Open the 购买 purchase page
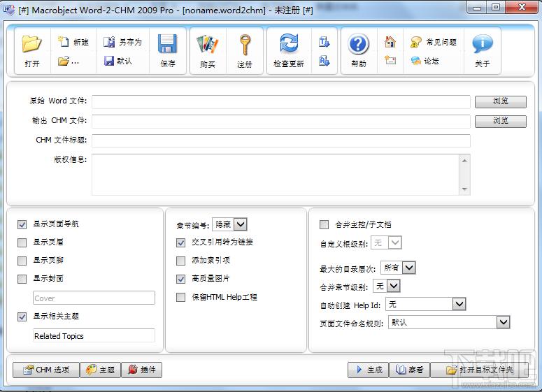The width and height of the screenshot is (542, 392). click(208, 51)
